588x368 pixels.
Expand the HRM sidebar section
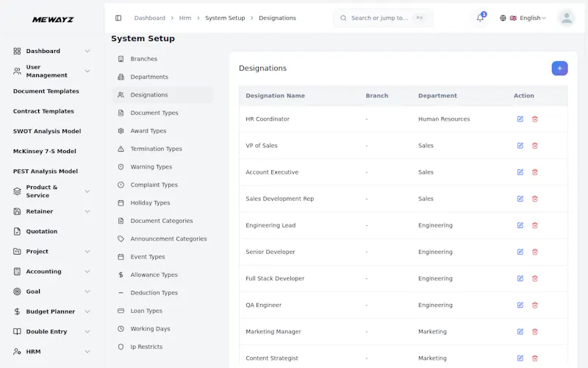tap(51, 352)
